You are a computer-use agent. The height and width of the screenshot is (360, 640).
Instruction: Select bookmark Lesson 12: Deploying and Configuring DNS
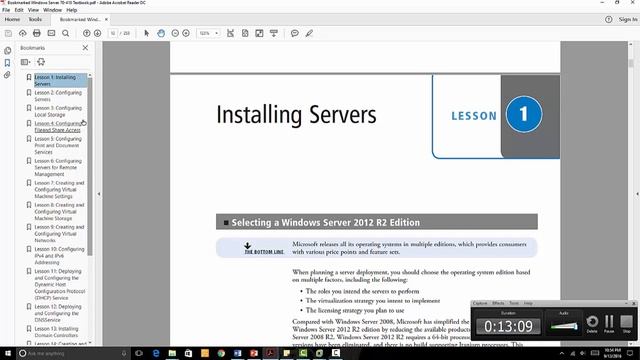58,313
